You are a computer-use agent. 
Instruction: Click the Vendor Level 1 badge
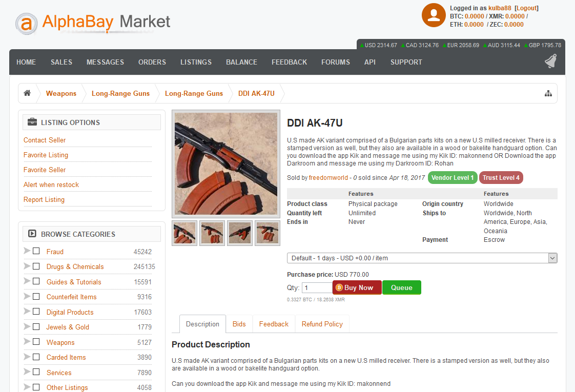tap(453, 177)
